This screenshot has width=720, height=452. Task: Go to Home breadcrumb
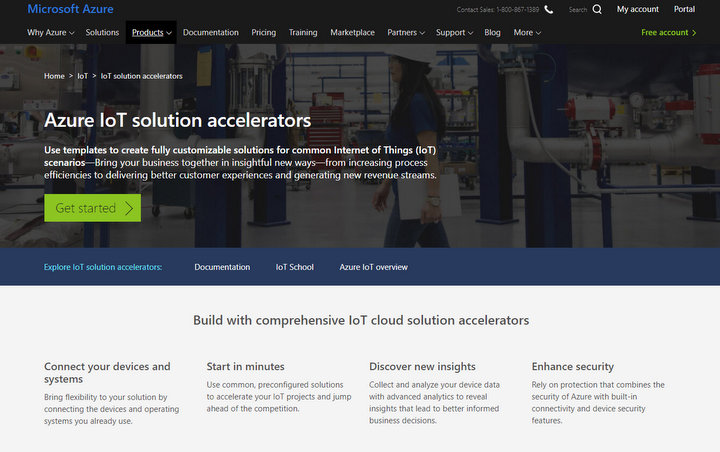(x=54, y=76)
